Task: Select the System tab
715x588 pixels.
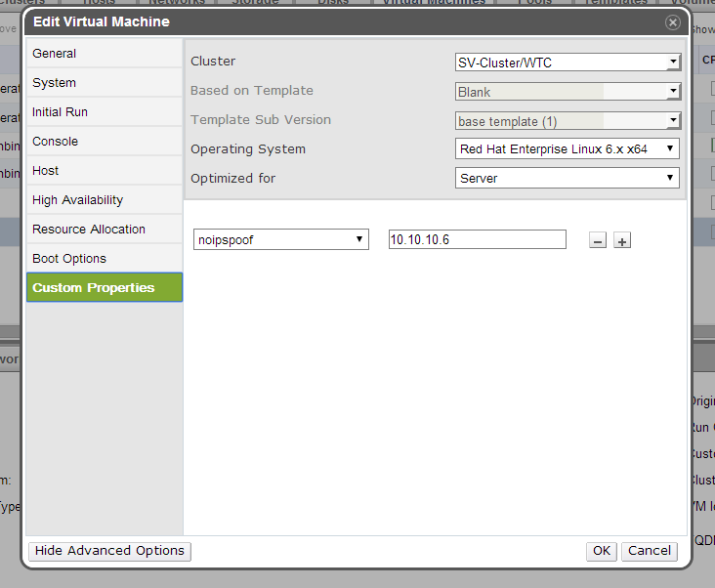Action: [x=105, y=83]
